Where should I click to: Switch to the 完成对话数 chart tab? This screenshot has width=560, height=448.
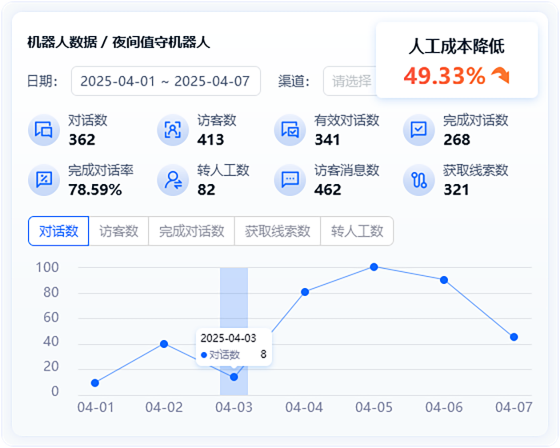(x=191, y=231)
